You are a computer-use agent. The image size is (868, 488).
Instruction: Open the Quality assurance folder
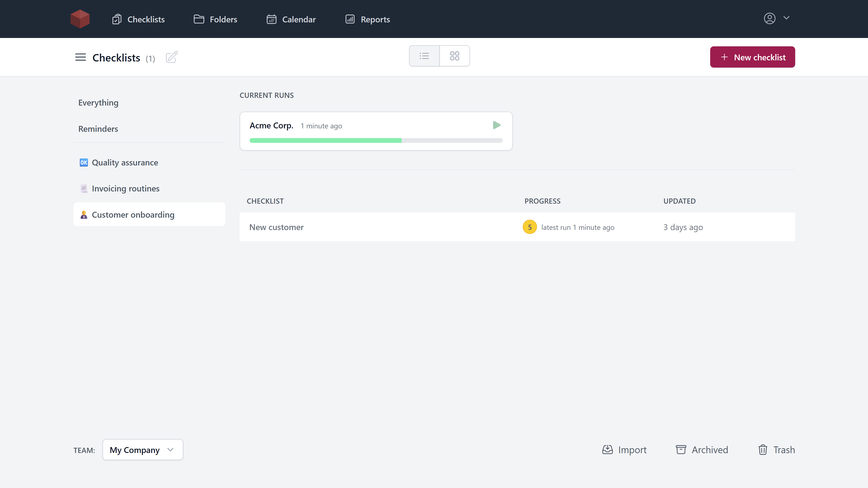pyautogui.click(x=149, y=163)
